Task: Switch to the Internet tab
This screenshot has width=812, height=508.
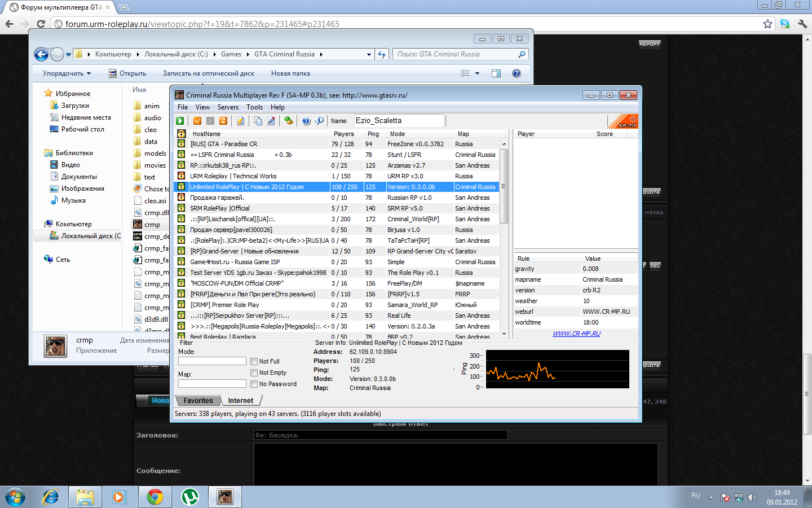Action: click(x=241, y=401)
